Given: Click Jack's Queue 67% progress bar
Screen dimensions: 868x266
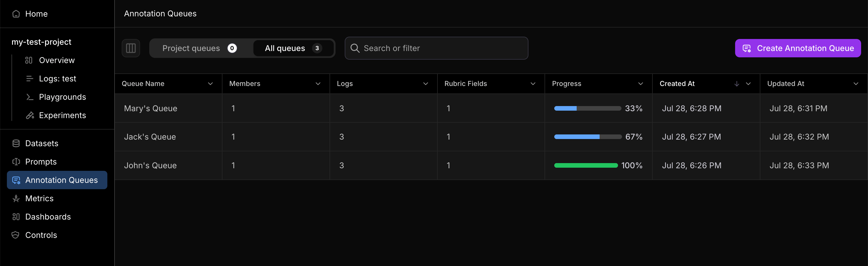Looking at the screenshot, I should (587, 137).
